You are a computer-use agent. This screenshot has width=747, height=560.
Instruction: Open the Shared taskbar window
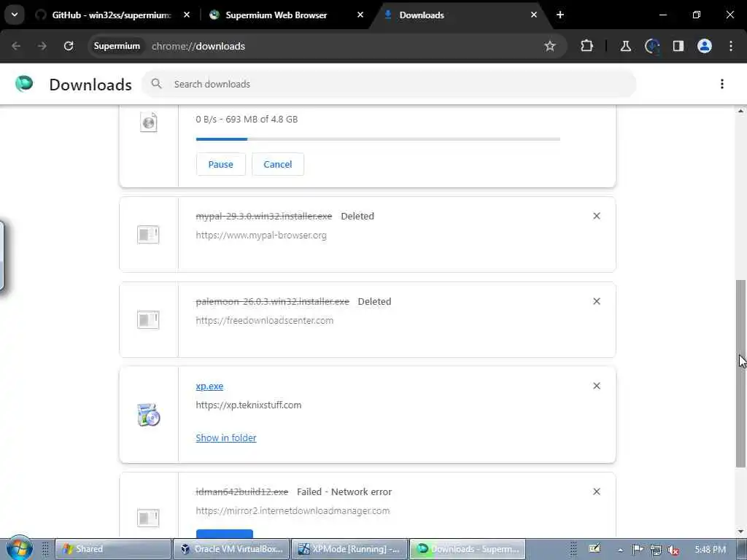(x=113, y=549)
